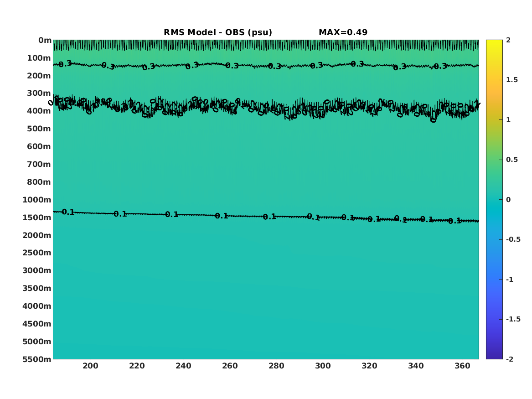
Task: Click the '2000m' depth tick label
Action: click(x=37, y=235)
